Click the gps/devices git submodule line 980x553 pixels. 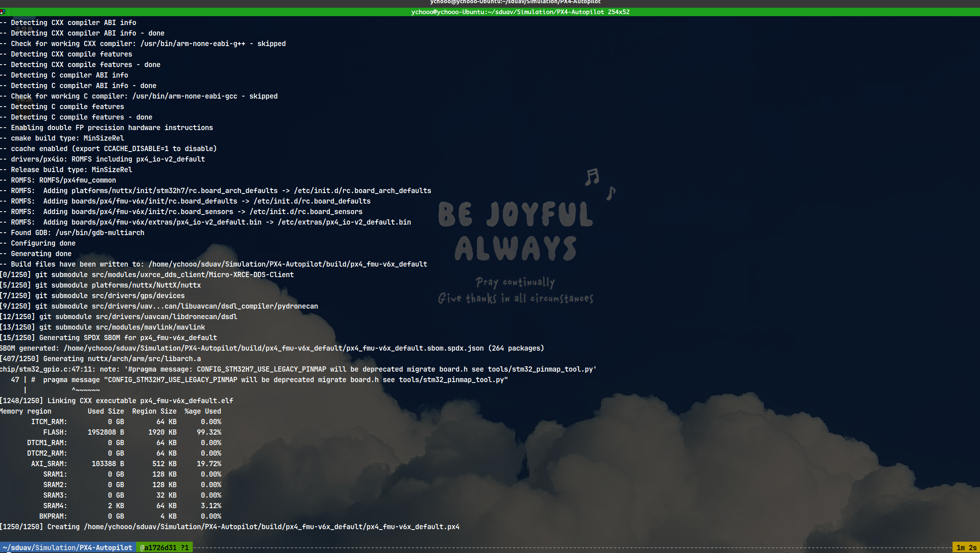[x=93, y=296]
